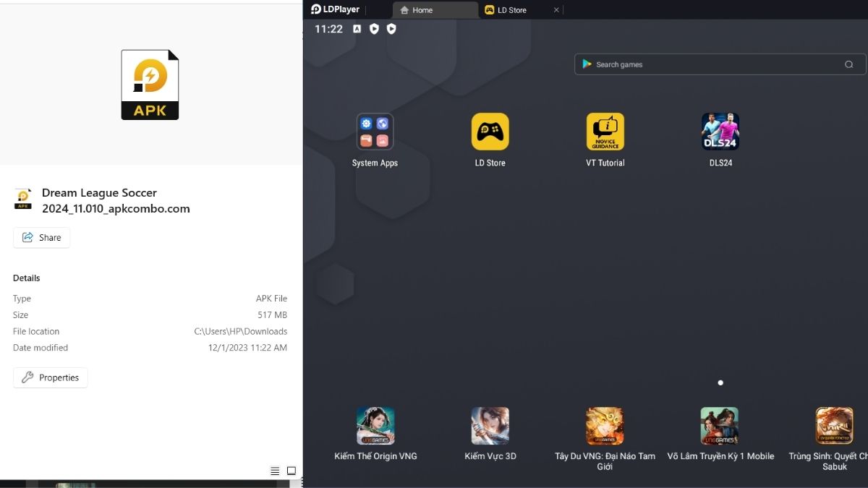Click the Share button
Screen dimensions: 868x488
[42, 237]
